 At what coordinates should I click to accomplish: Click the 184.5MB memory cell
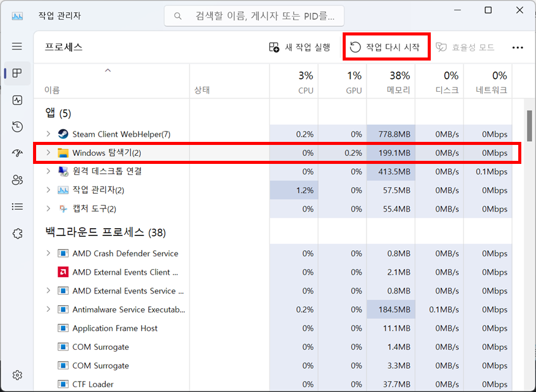[x=391, y=309]
